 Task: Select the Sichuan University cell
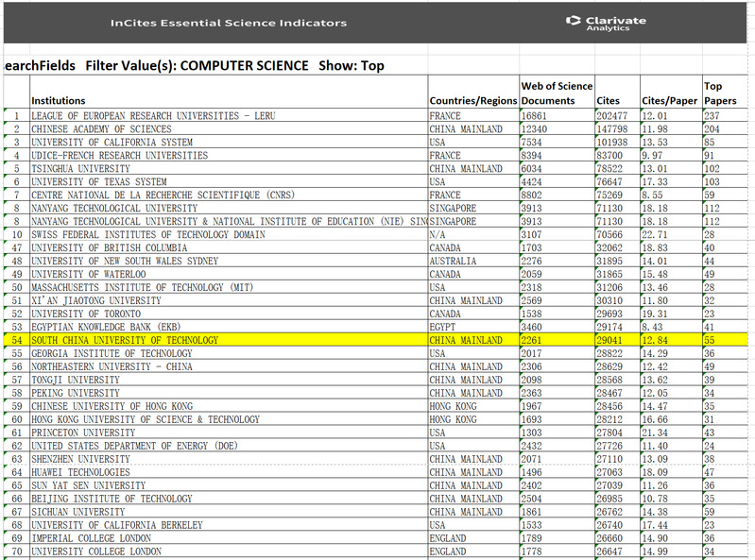tap(229, 512)
